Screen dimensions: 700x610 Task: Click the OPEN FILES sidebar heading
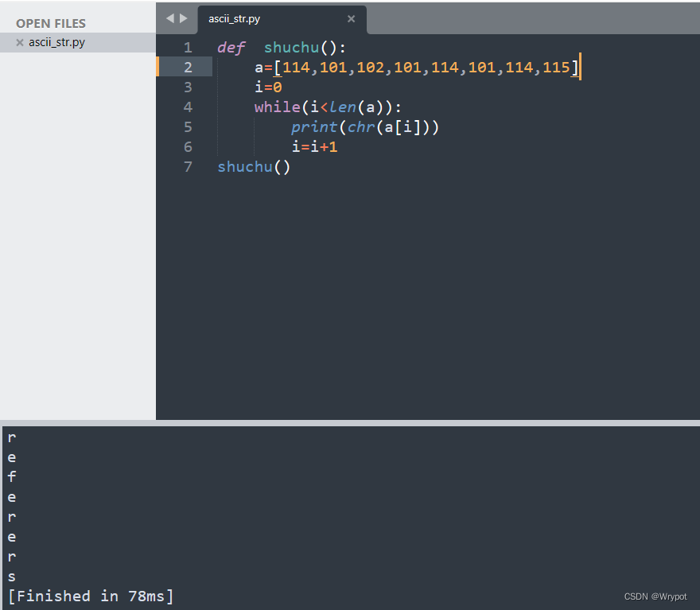[51, 23]
